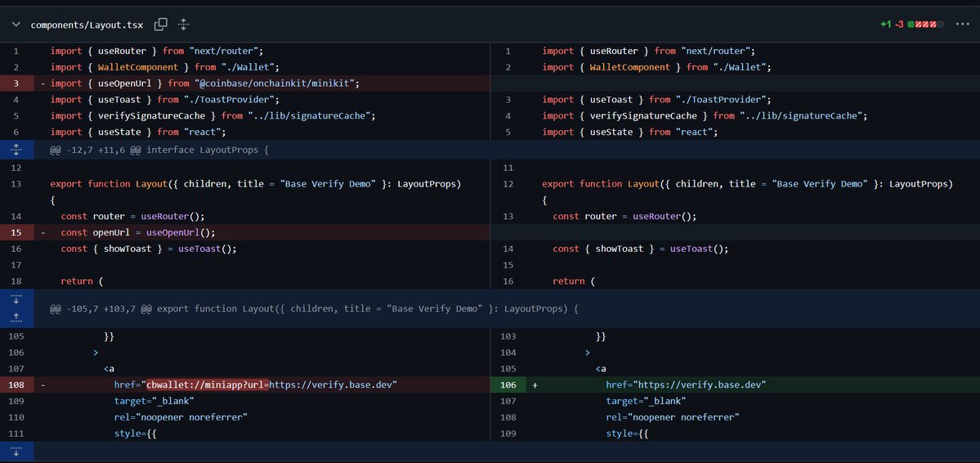980x463 pixels.
Task: Click the highlighted cbwallet://miniapp?url= text
Action: [208, 384]
